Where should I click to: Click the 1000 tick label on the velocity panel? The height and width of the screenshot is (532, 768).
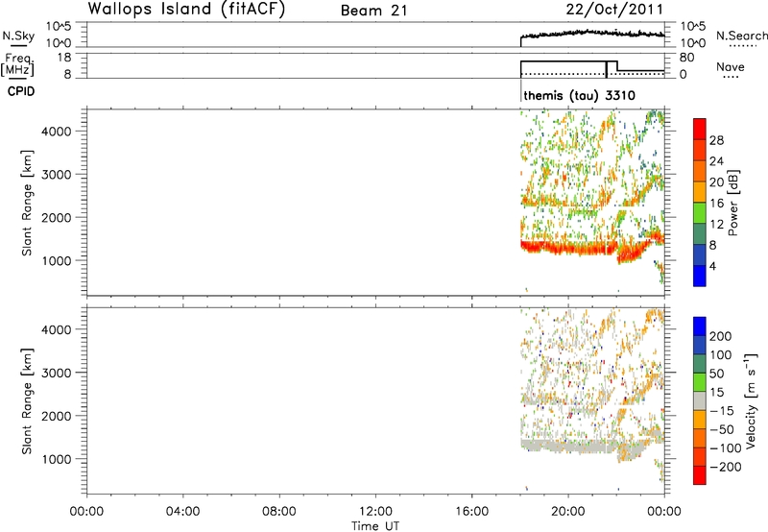click(57, 459)
